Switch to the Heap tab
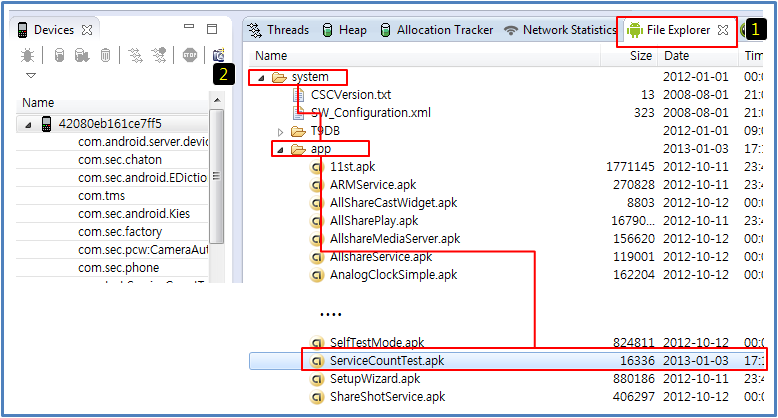The width and height of the screenshot is (778, 418). tap(344, 30)
